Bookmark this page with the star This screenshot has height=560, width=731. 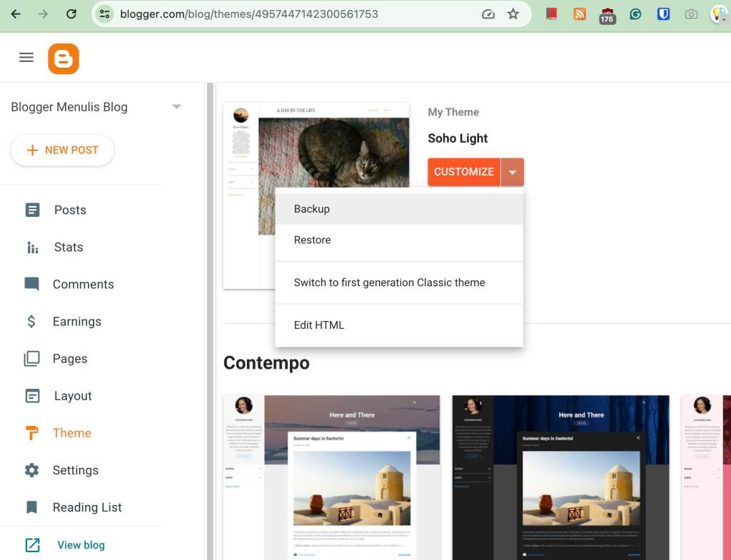(513, 14)
